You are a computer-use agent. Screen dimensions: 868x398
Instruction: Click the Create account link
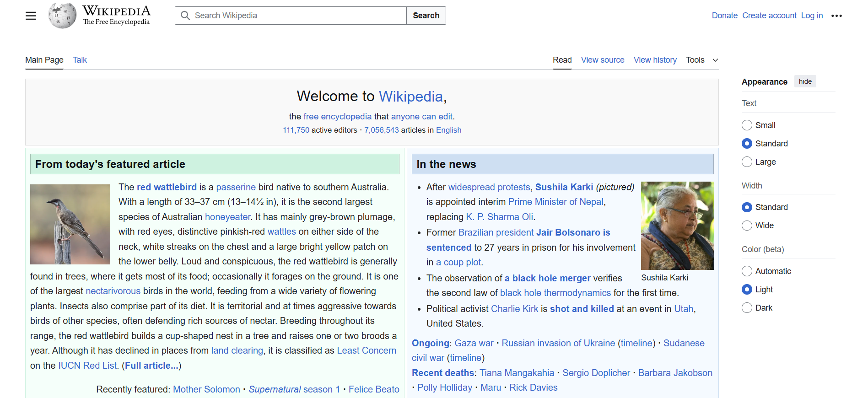click(769, 16)
